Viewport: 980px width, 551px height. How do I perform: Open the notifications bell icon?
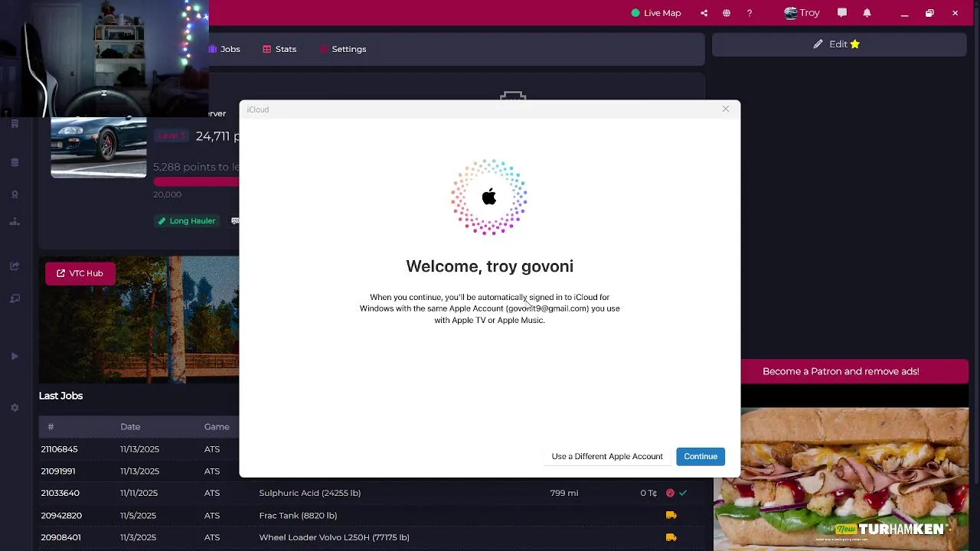(x=867, y=13)
